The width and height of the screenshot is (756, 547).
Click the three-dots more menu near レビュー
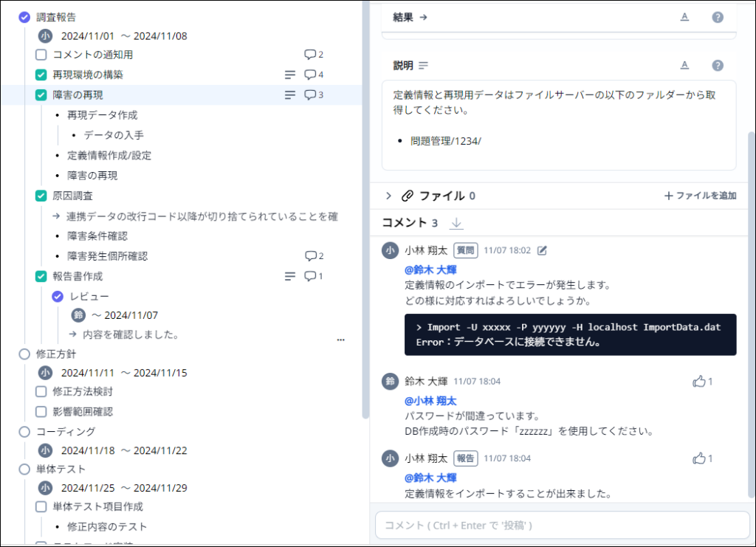(341, 340)
